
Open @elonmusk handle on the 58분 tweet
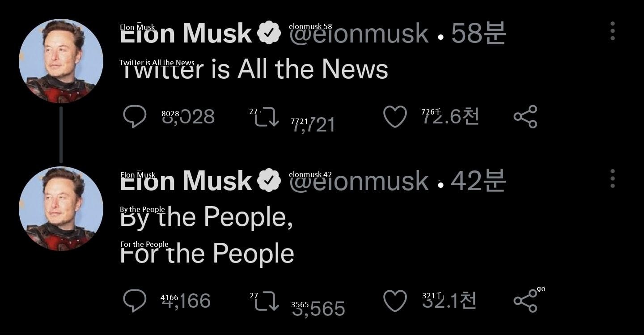(359, 34)
